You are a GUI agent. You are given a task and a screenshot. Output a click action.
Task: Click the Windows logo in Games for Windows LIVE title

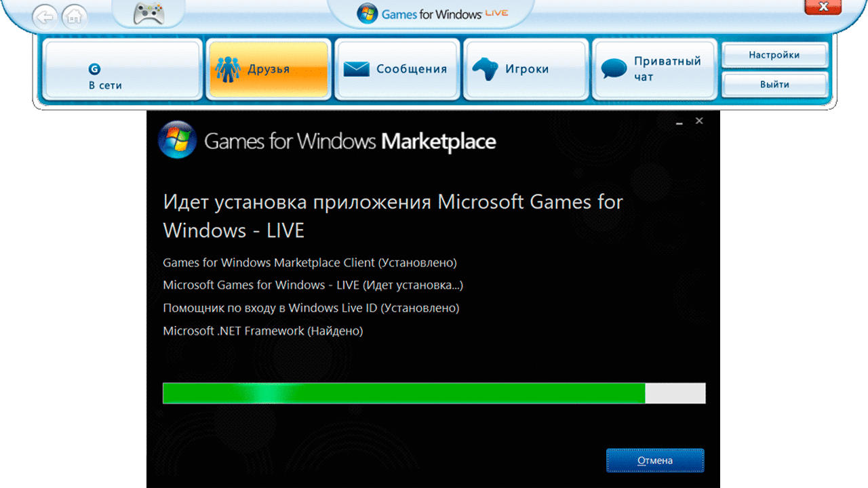(x=367, y=14)
